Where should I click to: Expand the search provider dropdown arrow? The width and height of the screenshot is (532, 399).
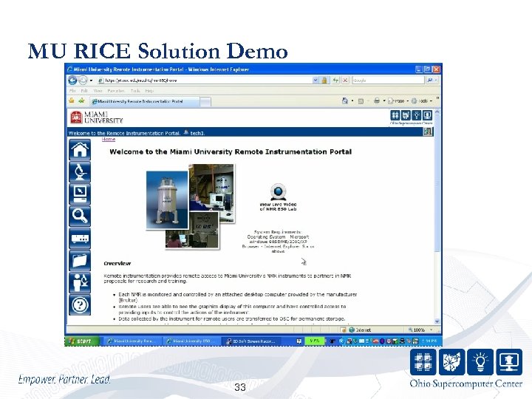[x=436, y=81]
